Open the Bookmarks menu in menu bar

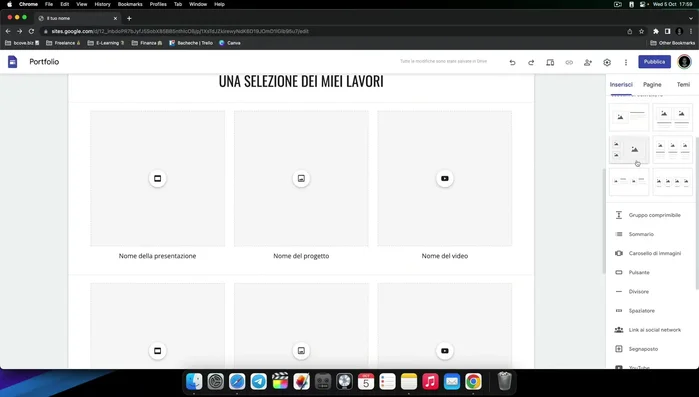click(x=130, y=4)
